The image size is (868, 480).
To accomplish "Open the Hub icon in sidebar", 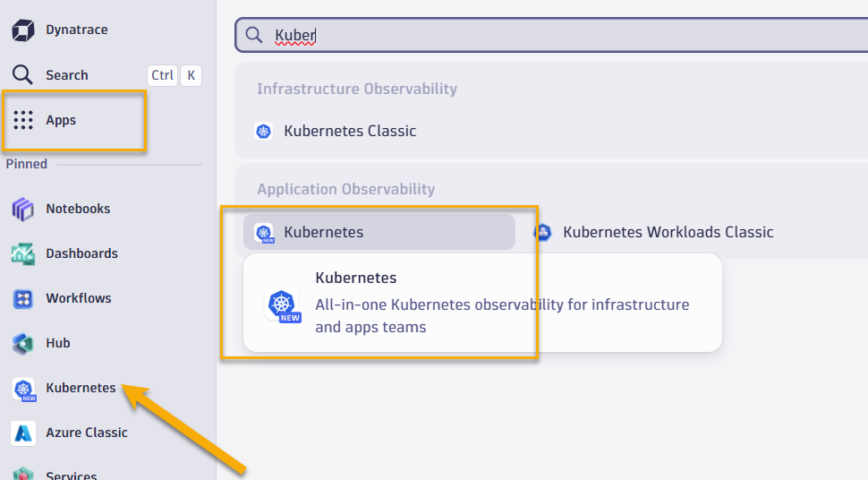I will tap(23, 343).
